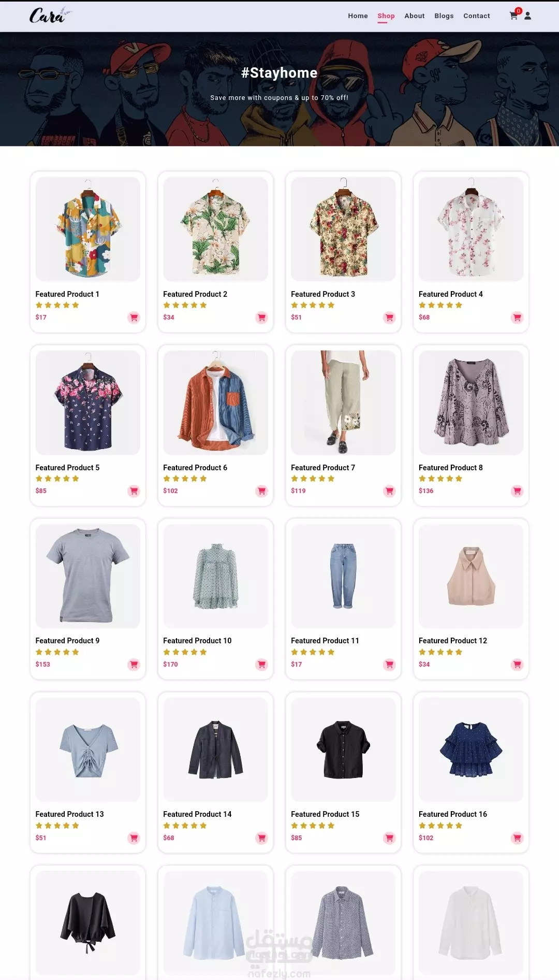The width and height of the screenshot is (559, 980).
Task: Navigate to Blogs
Action: 444,16
